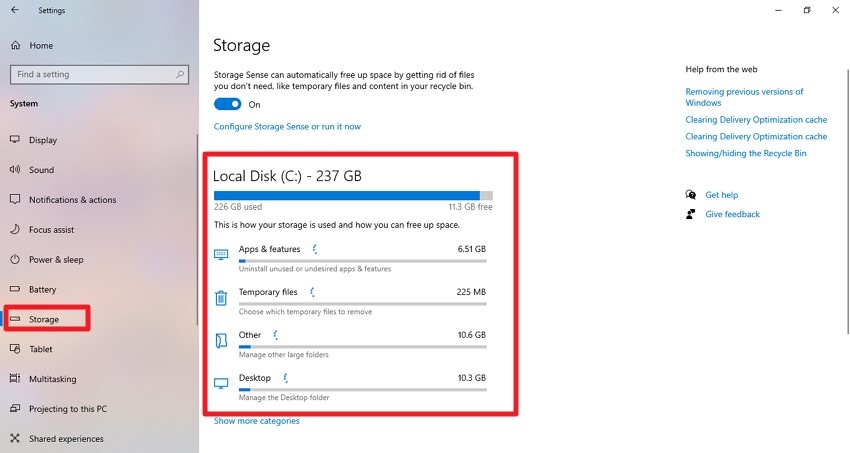Open Desktop storage category
The image size is (850, 453).
coord(351,386)
